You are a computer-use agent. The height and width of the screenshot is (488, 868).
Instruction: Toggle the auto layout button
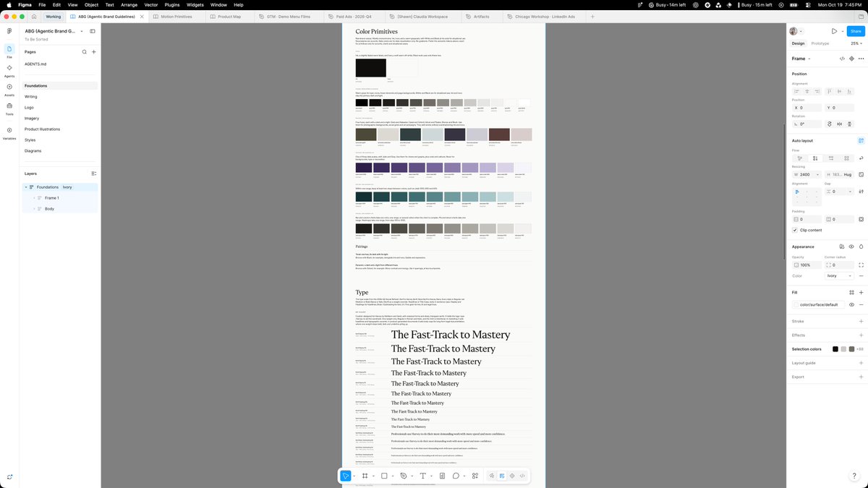(861, 140)
